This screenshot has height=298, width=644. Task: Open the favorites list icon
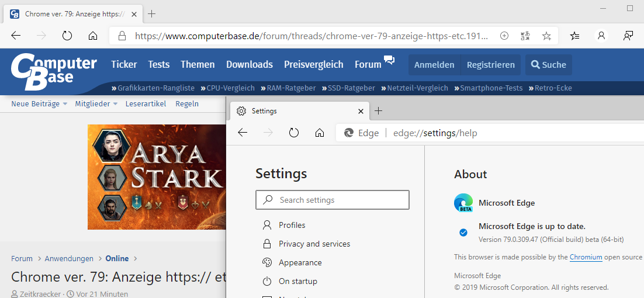pyautogui.click(x=575, y=36)
